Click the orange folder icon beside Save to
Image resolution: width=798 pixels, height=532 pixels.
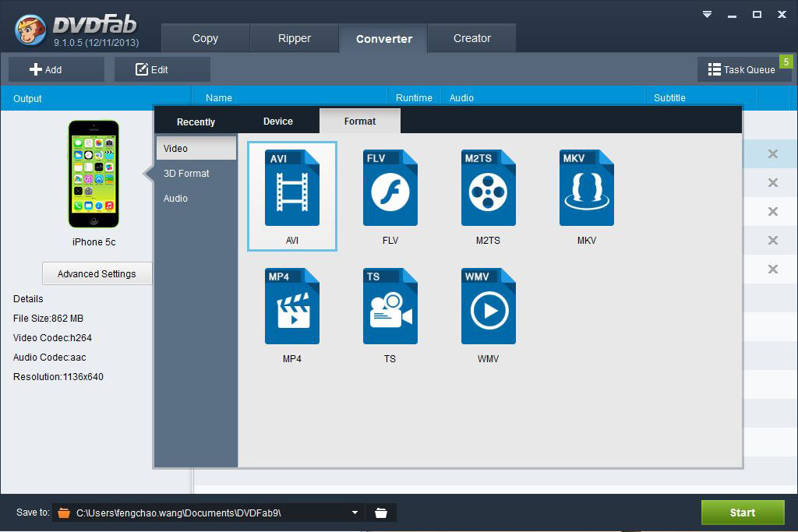(64, 513)
